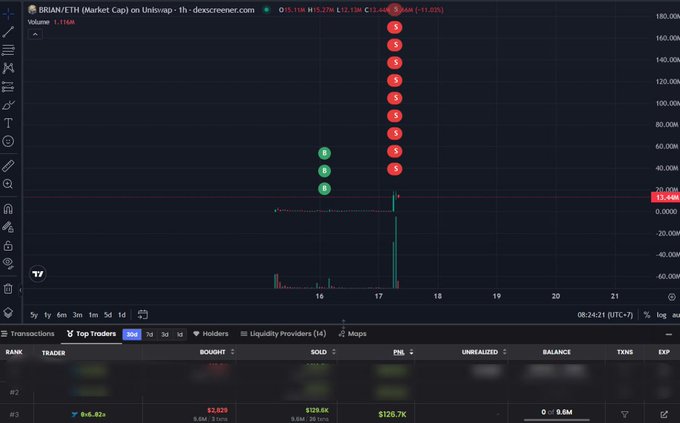Click the $129.6K sold amount
The height and width of the screenshot is (423, 680).
pos(317,410)
